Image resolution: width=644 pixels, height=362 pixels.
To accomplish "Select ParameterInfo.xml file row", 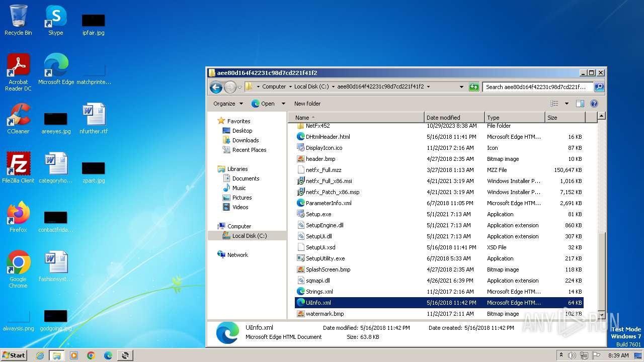I will click(439, 203).
